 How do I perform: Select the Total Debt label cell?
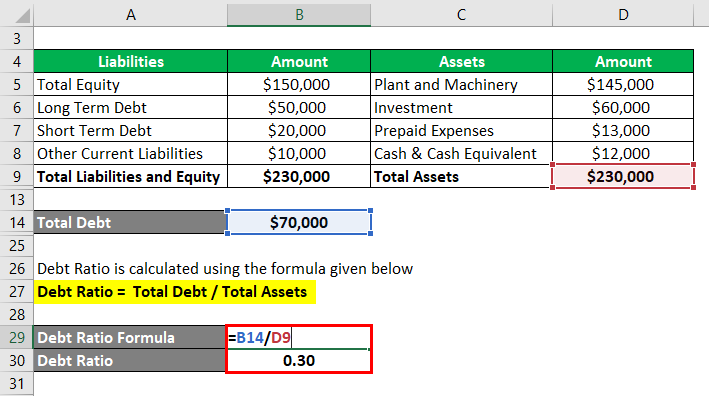tap(130, 222)
